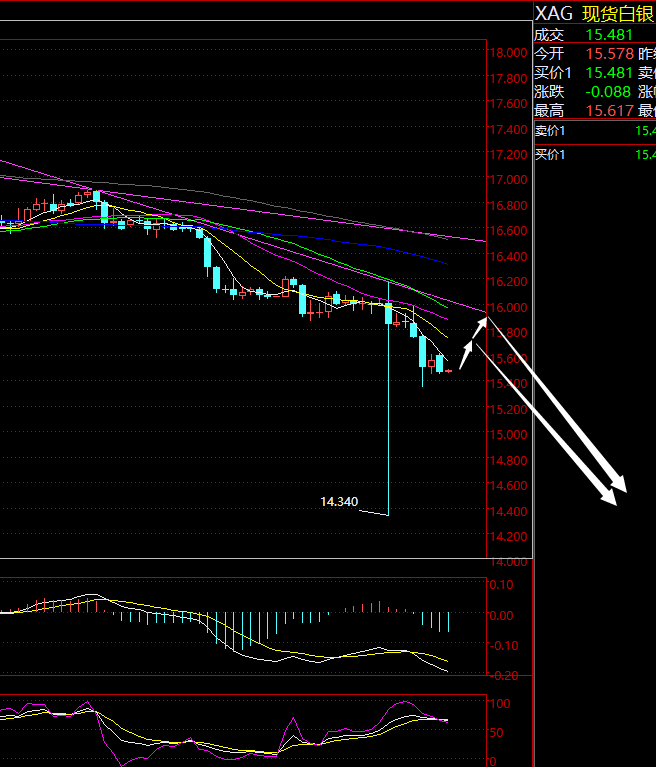Click the 14.400 price axis label
The image size is (656, 767).
point(508,511)
